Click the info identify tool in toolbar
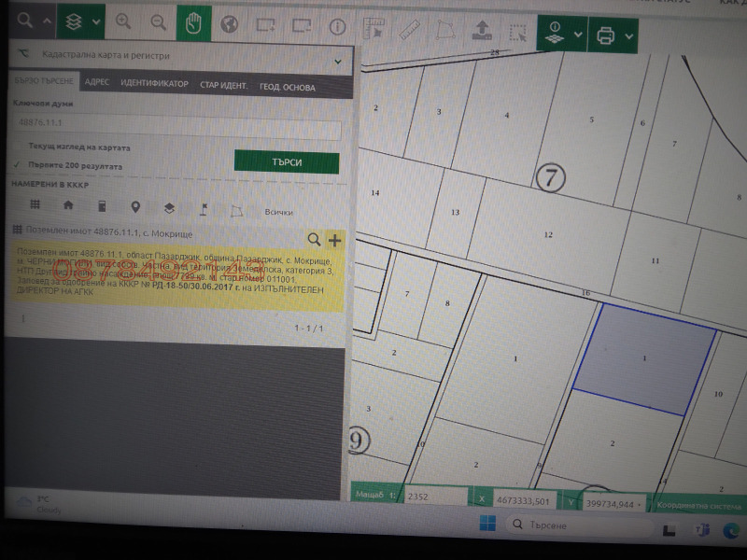747x560 pixels. [x=337, y=27]
